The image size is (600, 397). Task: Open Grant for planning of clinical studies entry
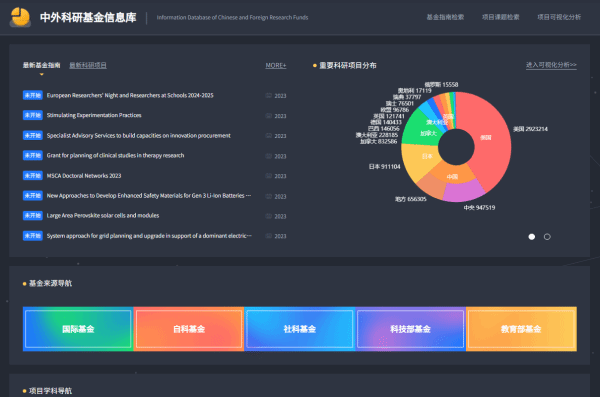115,155
